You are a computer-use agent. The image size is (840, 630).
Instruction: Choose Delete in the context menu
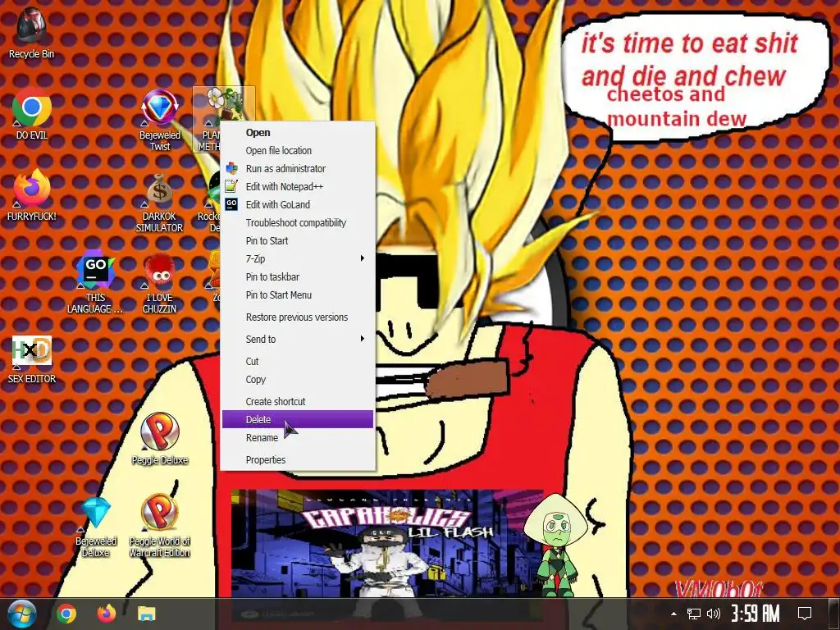click(x=298, y=419)
